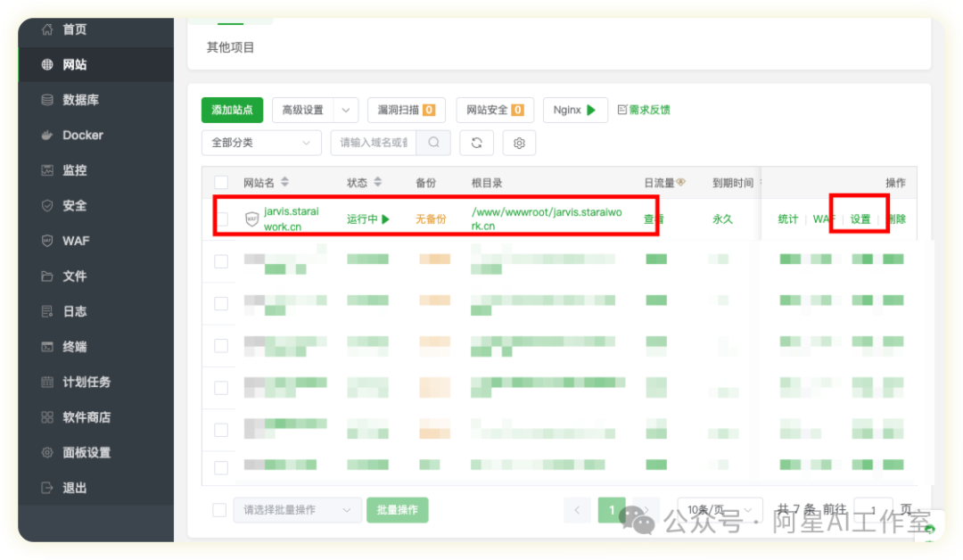Toggle bottom batch select checkbox
Screen dimensions: 963x560
click(x=219, y=510)
